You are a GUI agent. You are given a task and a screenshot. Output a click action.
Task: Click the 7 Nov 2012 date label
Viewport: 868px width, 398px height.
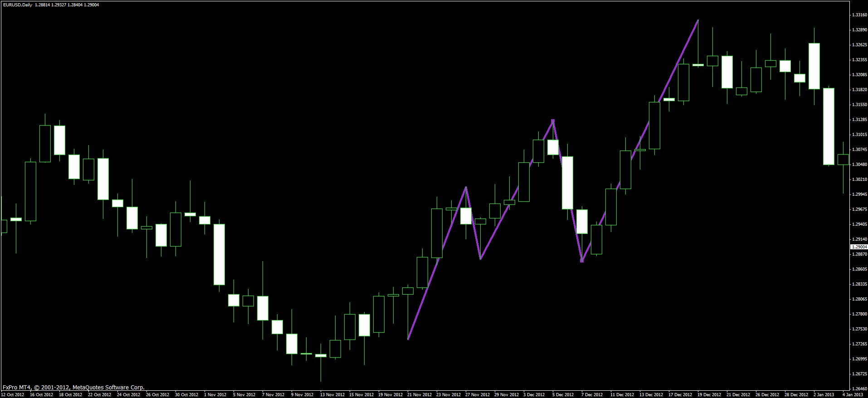[x=273, y=395]
